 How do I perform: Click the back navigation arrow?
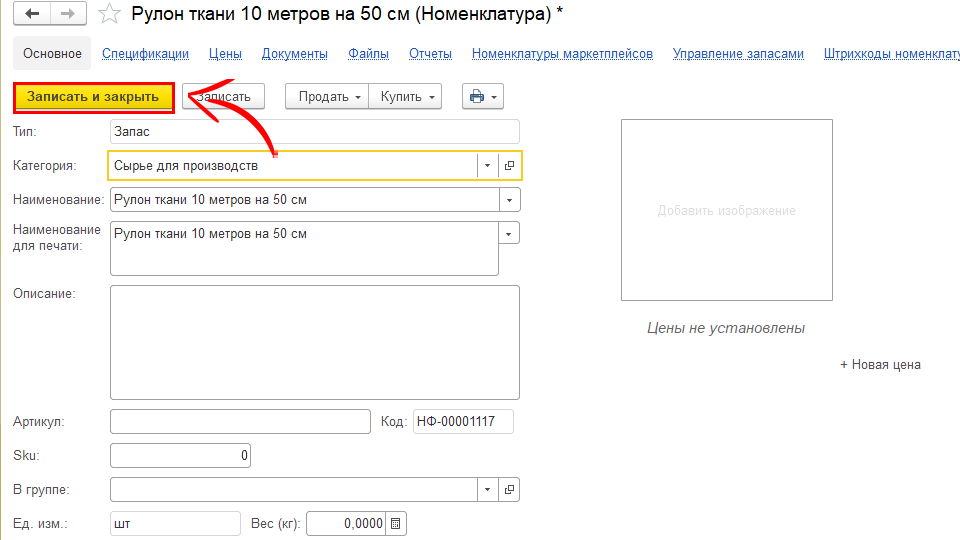(33, 13)
